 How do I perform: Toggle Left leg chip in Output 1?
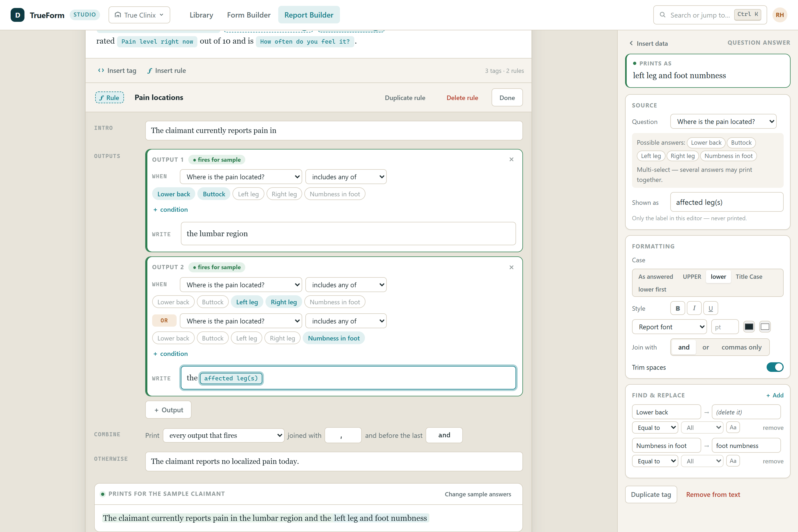pyautogui.click(x=248, y=194)
